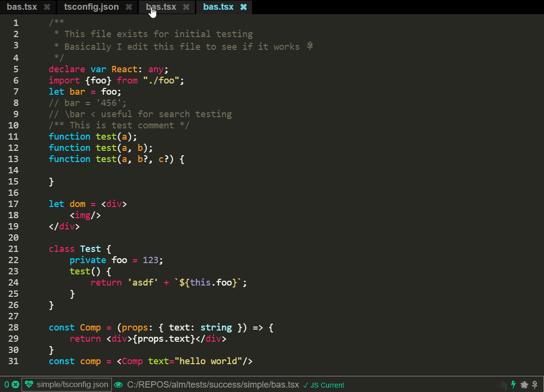This screenshot has height=392, width=544.
Task: Click the checkmark beside JS Current
Action: click(306, 385)
